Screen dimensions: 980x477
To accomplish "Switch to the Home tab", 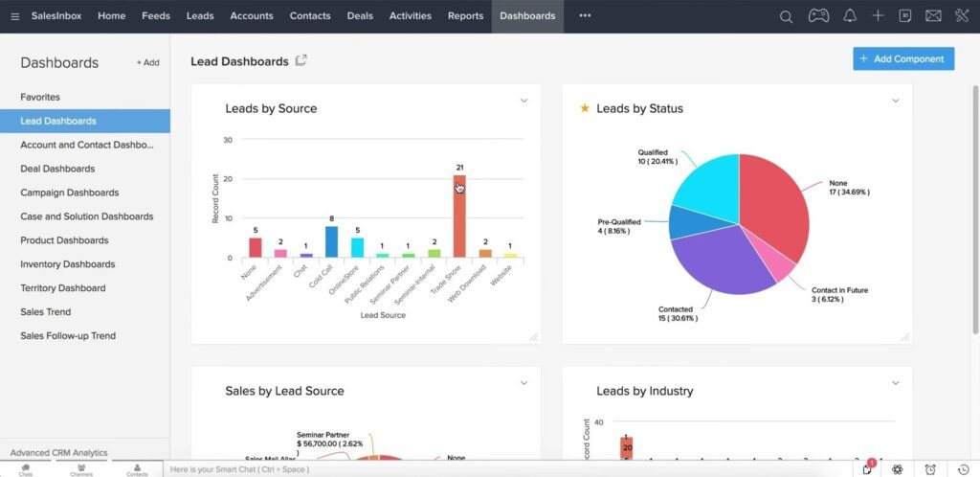I will tap(111, 16).
